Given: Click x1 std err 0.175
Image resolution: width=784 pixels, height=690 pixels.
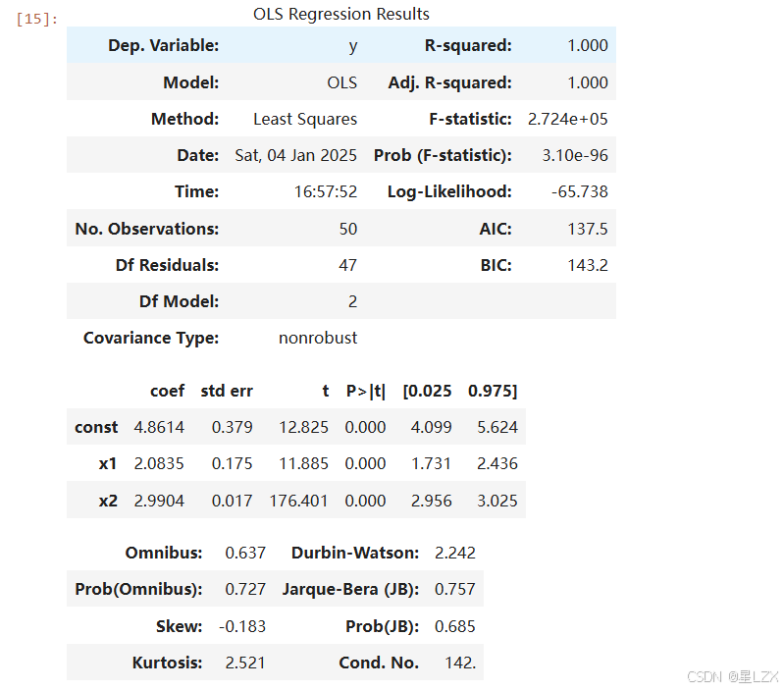Looking at the screenshot, I should point(232,464).
